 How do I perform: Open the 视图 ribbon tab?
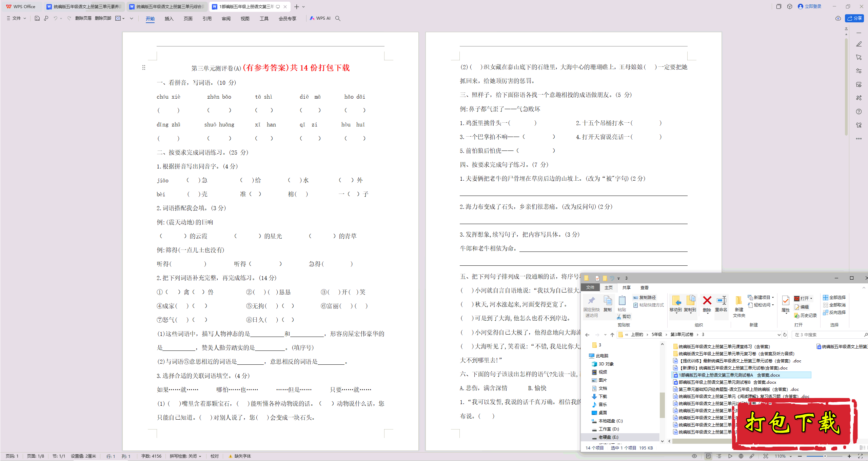click(245, 19)
